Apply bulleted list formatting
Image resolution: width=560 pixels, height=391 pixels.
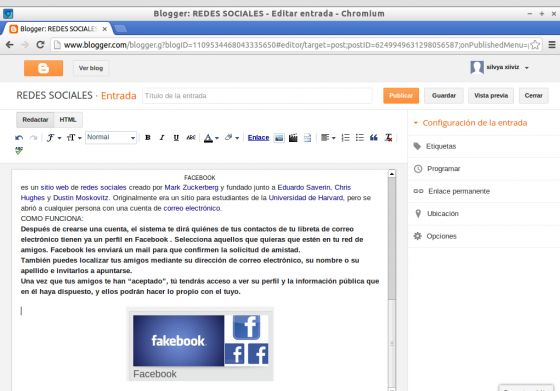tap(360, 138)
